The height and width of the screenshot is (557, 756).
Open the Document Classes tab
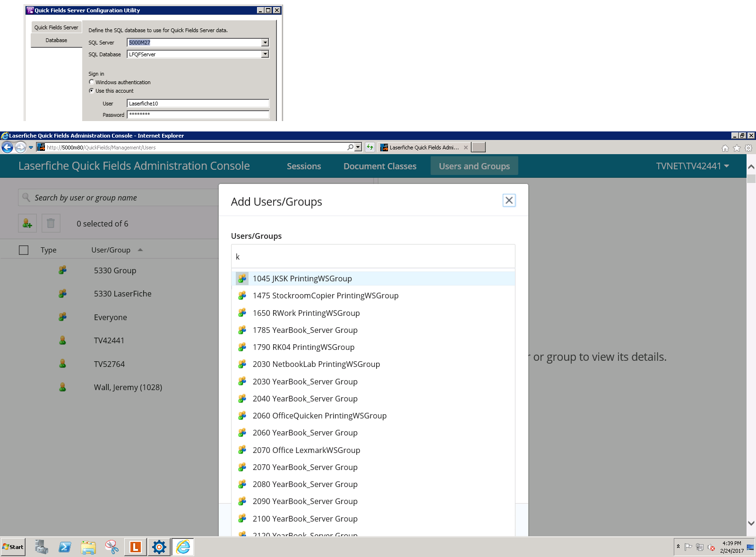380,166
